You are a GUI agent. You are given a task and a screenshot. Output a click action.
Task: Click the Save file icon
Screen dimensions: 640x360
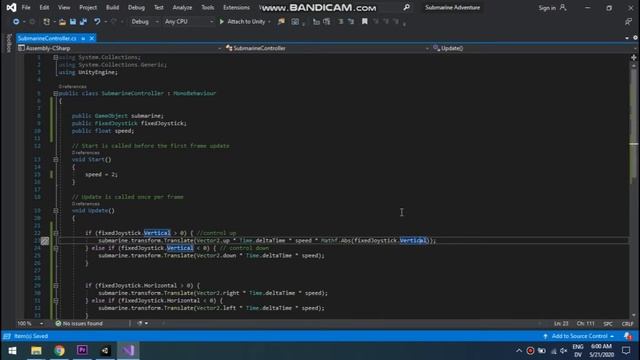[x=73, y=22]
